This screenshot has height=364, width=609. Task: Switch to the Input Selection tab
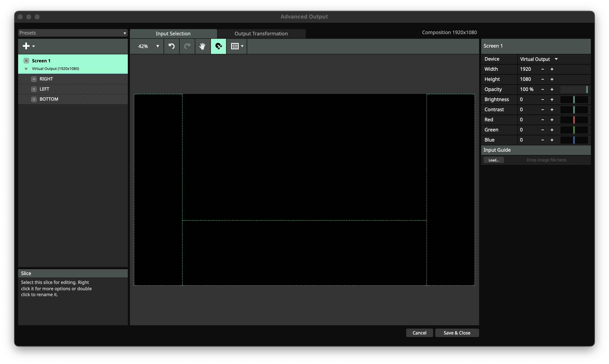(173, 33)
